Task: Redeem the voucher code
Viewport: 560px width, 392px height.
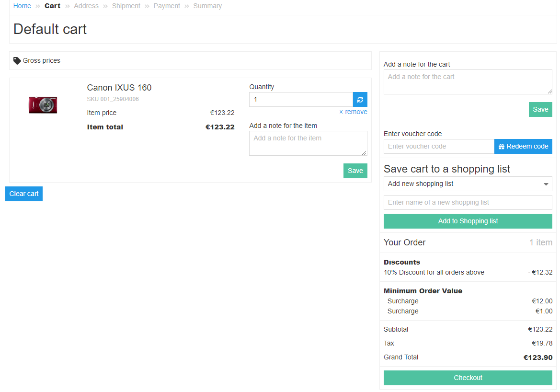Action: (x=523, y=147)
